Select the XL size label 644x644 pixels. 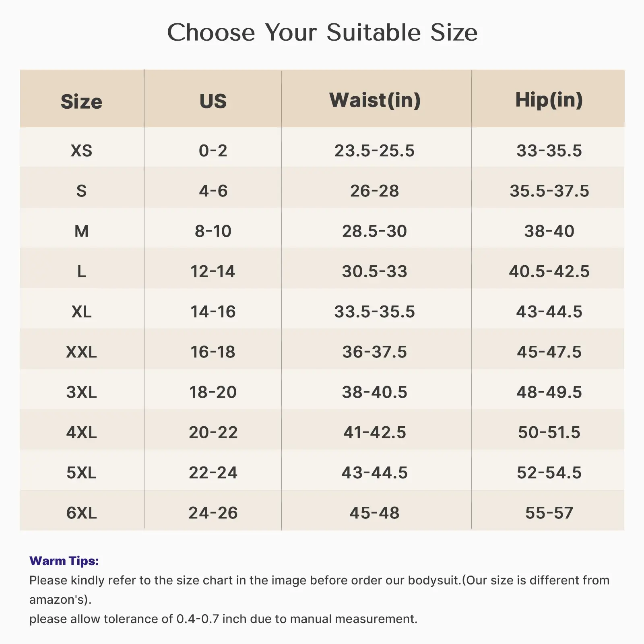pos(81,312)
